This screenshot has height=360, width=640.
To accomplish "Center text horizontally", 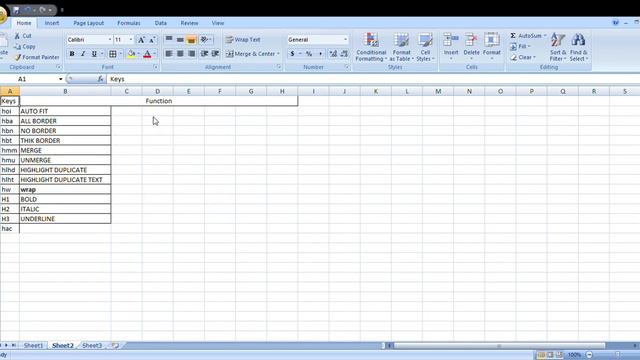I will point(180,53).
